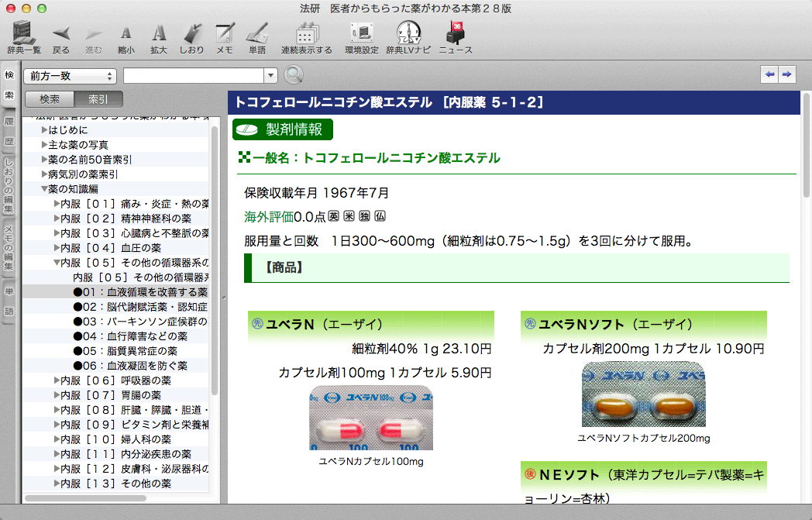Select the 単語 vertical side tab
This screenshot has height=520, width=812.
[9, 300]
